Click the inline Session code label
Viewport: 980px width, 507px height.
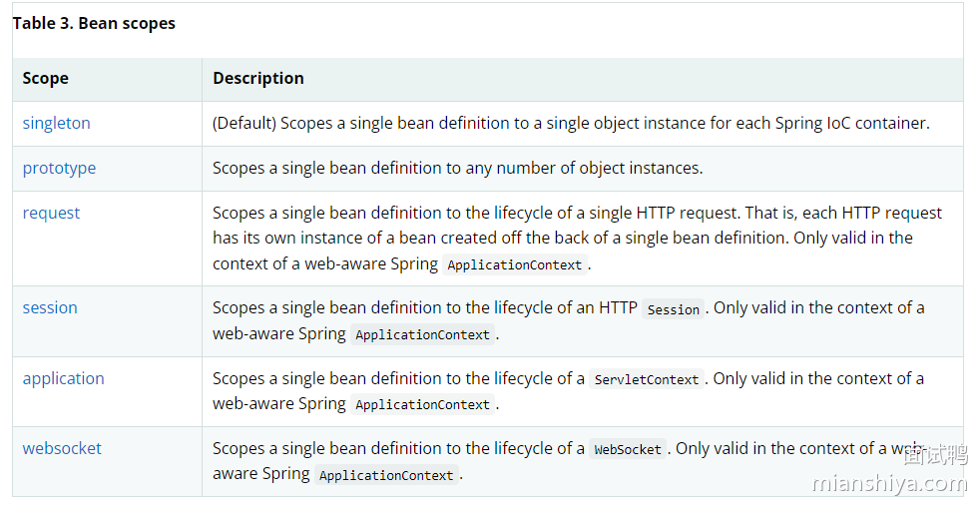coord(674,309)
